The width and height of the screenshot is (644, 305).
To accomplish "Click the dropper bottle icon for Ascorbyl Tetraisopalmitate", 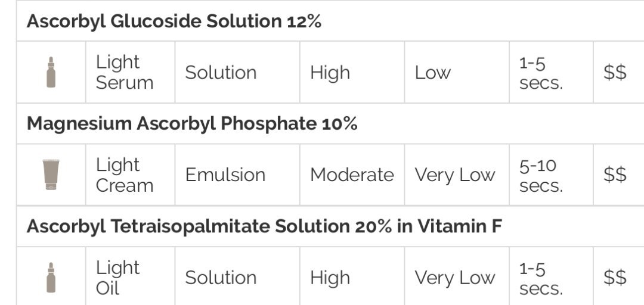I will (51, 278).
